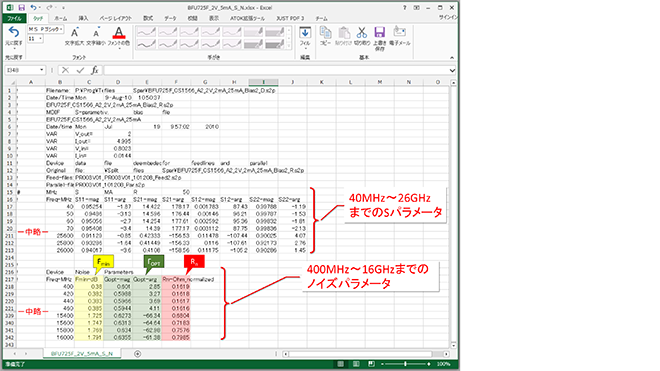Switch to the Insert ribbon tab
The width and height of the screenshot is (660, 371).
click(x=83, y=19)
